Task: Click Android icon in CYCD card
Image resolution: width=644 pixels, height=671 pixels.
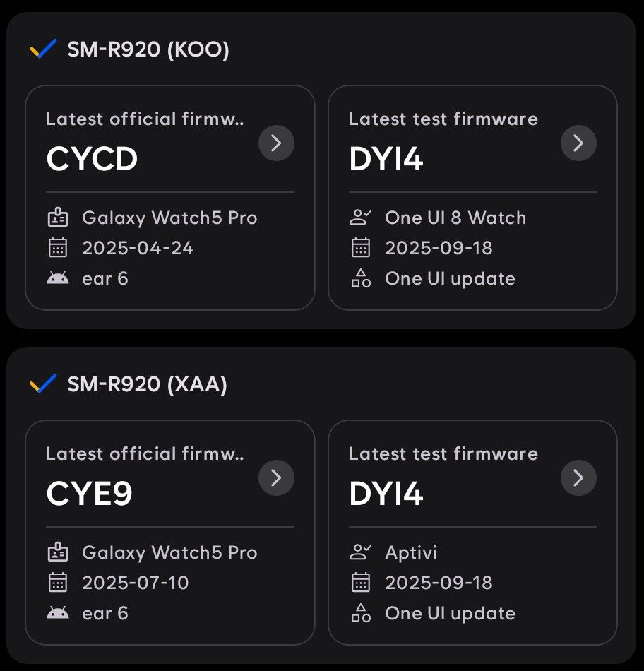Action: 58,278
